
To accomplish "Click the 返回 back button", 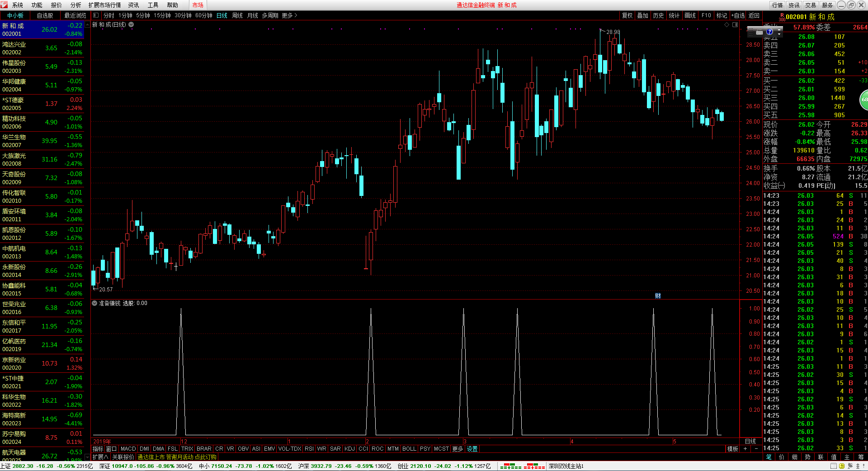I will pos(754,15).
